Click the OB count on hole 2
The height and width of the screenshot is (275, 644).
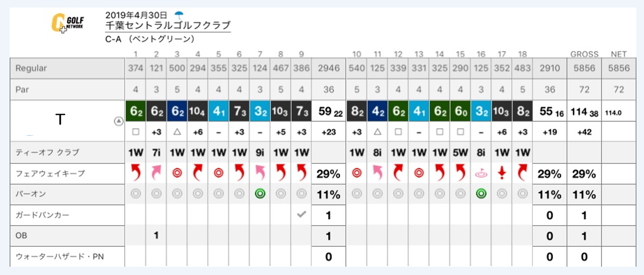tap(156, 236)
